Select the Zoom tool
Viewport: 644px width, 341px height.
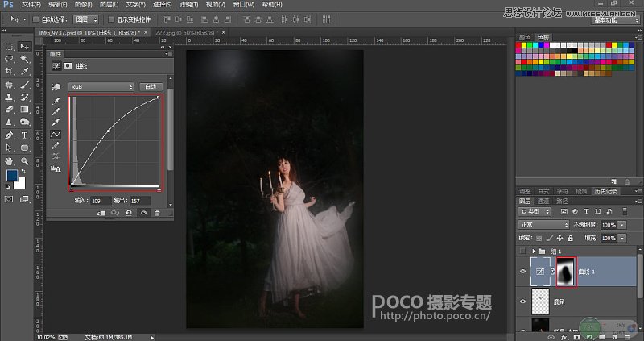[x=25, y=161]
